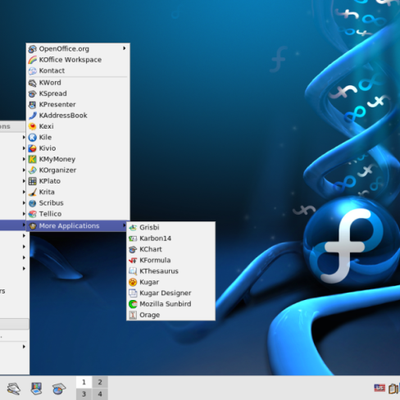Click the orange Kugar icon
This screenshot has height=400, width=400.
click(x=133, y=282)
